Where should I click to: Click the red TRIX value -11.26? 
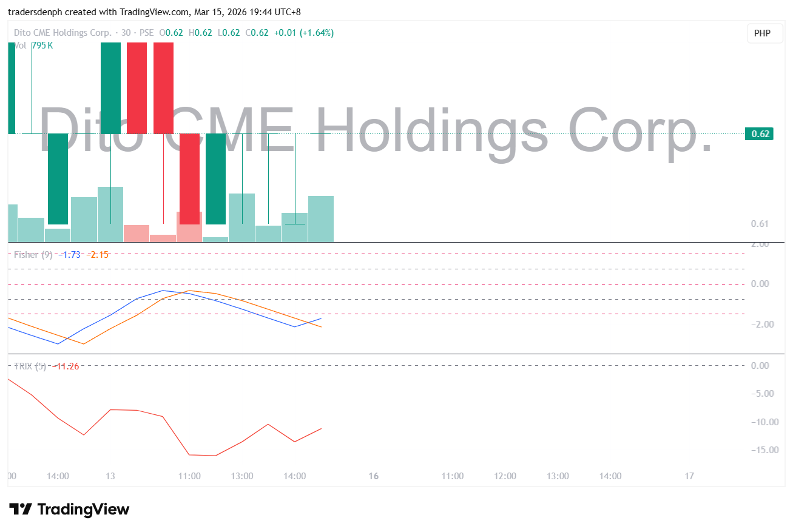click(66, 366)
